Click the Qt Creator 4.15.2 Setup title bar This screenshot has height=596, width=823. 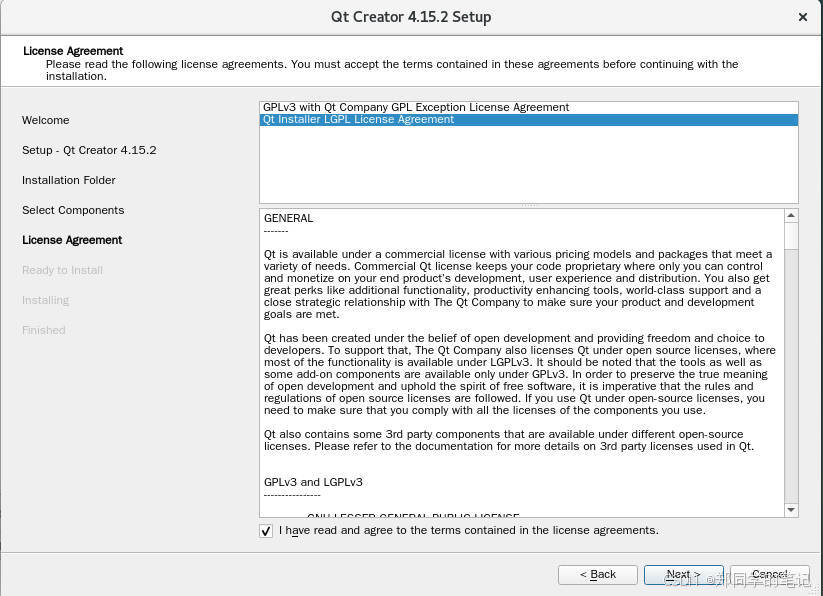click(411, 17)
